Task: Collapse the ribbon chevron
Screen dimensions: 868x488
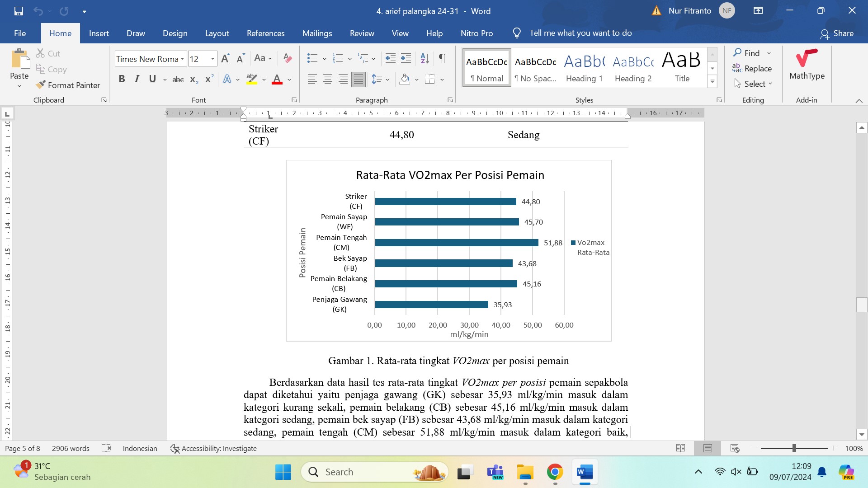Action: coord(859,100)
